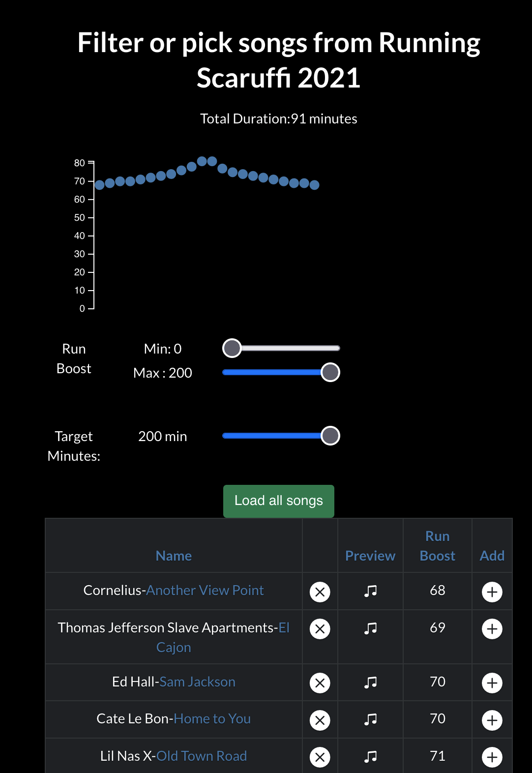Open the "Another View Point" song link

click(x=205, y=590)
